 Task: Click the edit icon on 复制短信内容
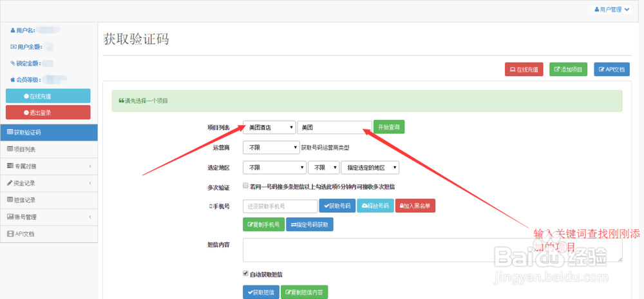tap(289, 293)
